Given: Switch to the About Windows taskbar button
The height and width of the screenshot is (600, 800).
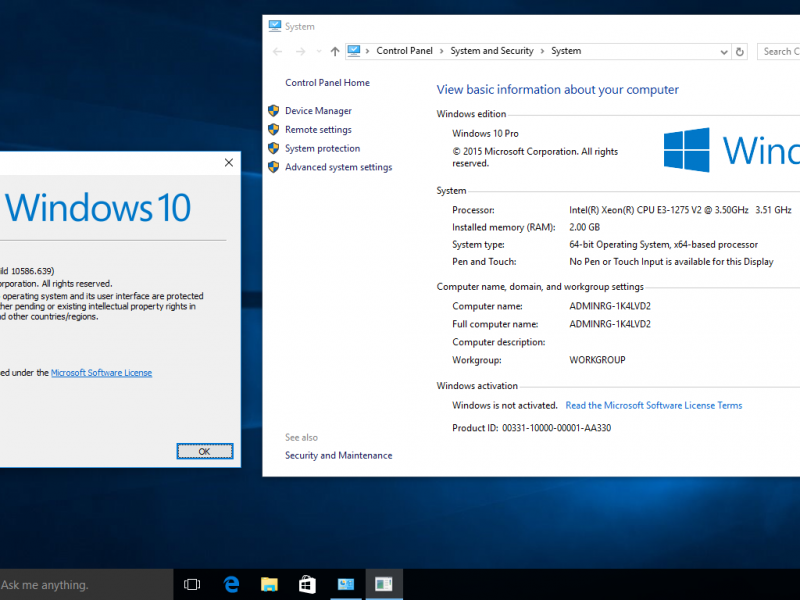Looking at the screenshot, I should [x=384, y=584].
